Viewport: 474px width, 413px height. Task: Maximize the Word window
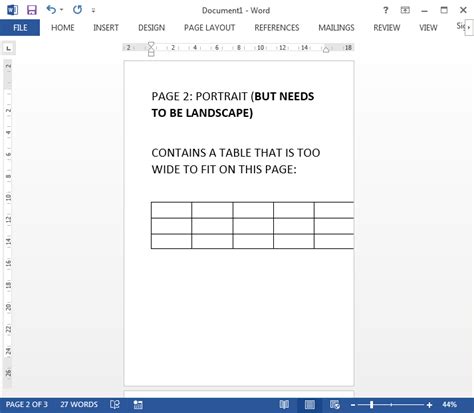(x=444, y=10)
